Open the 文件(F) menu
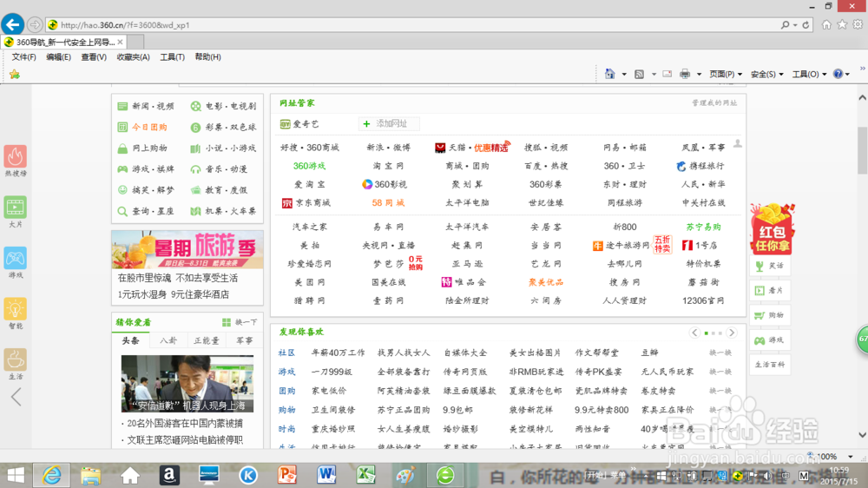Image resolution: width=868 pixels, height=488 pixels. (23, 57)
